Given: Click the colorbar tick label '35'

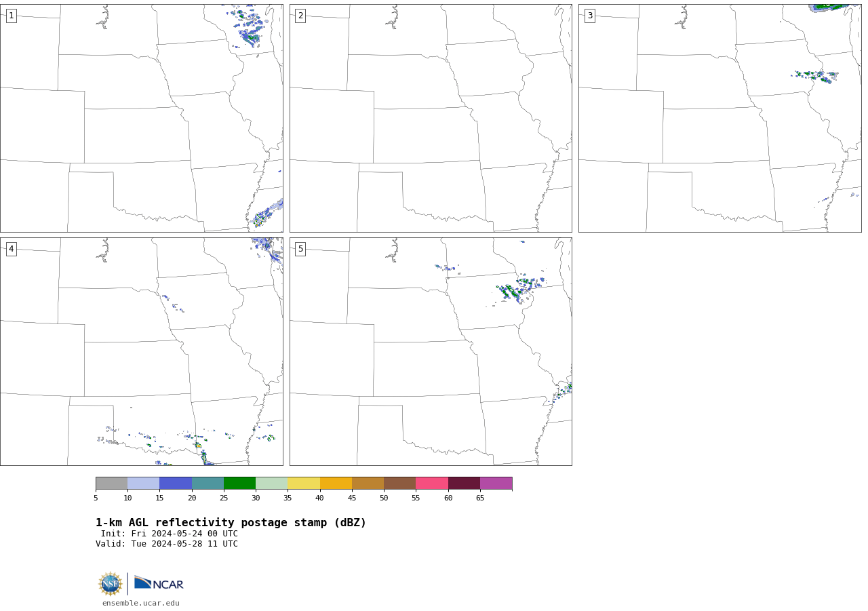Looking at the screenshot, I should click(x=288, y=498).
